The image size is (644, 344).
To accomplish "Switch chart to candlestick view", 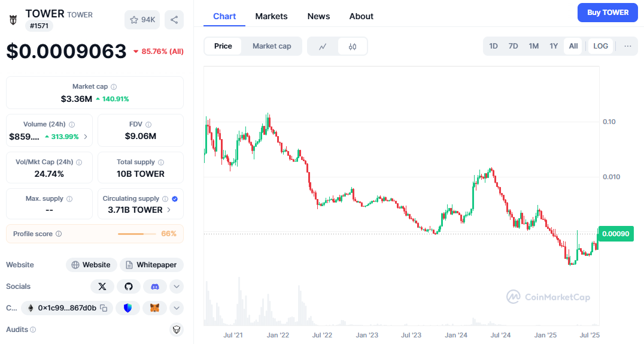I will point(353,46).
